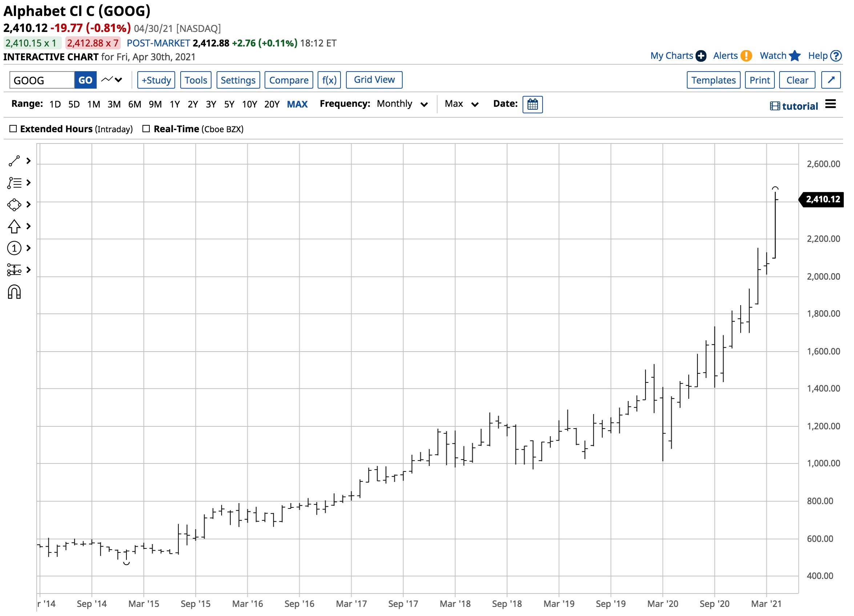Screen dimensions: 854x616
Task: Open the chart type line-style dropdown
Action: tap(112, 80)
